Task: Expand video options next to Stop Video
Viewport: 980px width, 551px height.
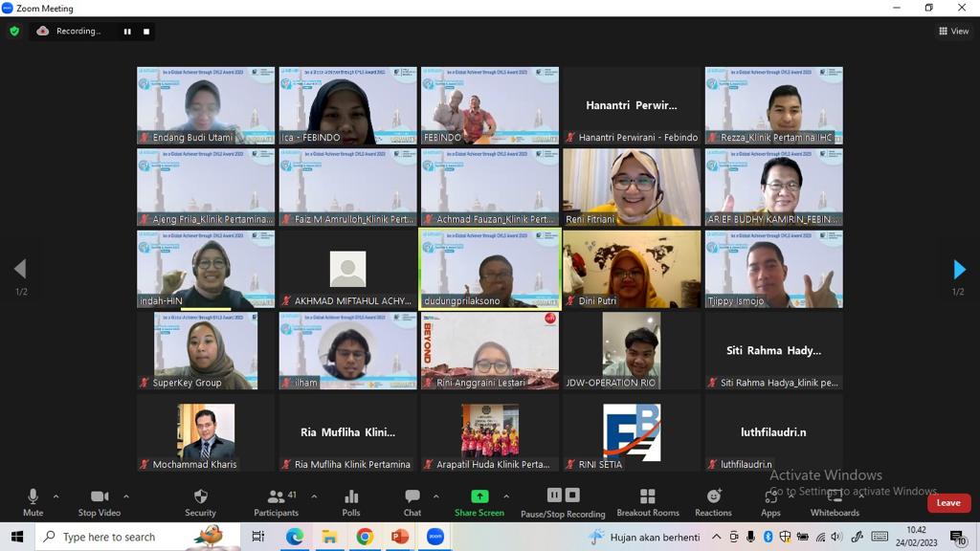Action: [126, 496]
